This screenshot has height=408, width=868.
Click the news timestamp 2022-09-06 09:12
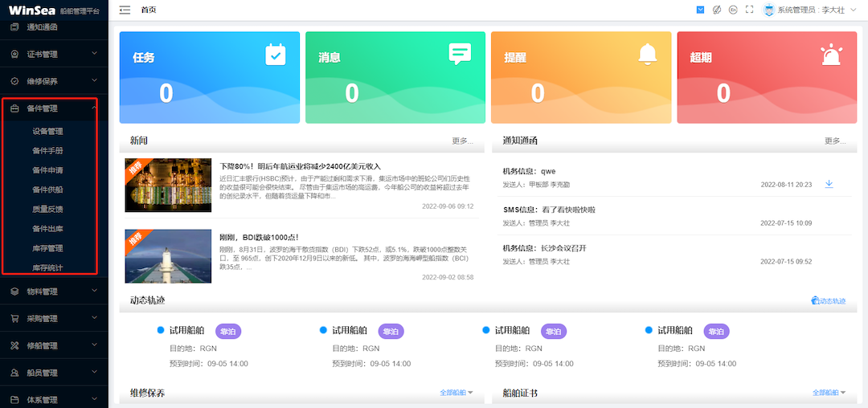coord(448,206)
